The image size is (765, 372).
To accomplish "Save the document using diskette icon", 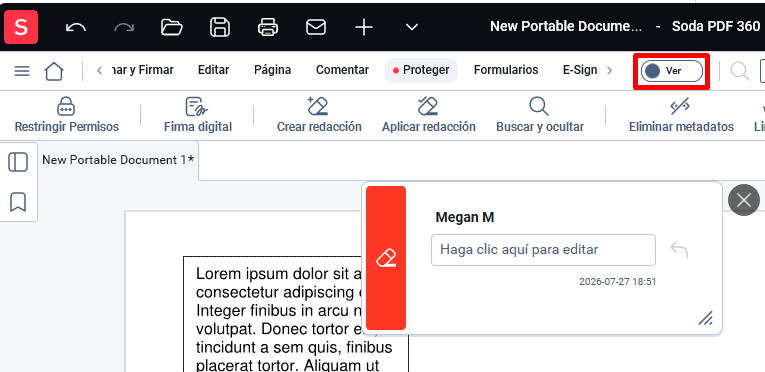I will pos(220,27).
